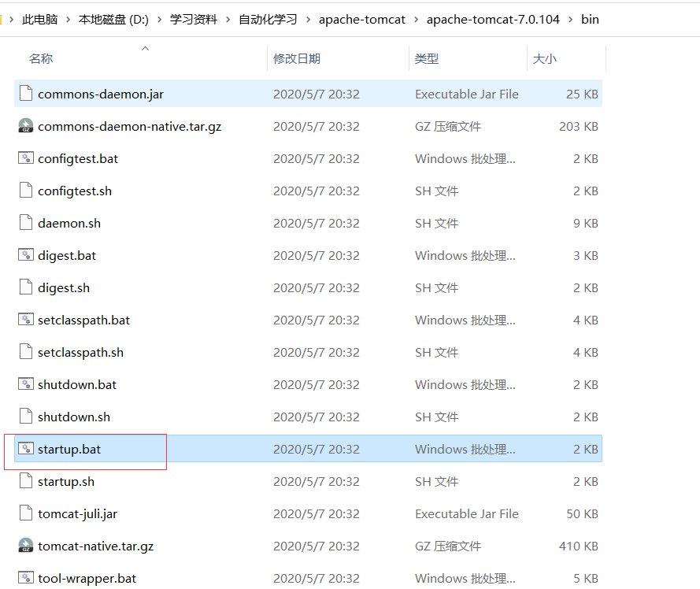
Task: Click GZ 压缩文件 type of tomcat-native.tar.gz
Action: point(448,546)
